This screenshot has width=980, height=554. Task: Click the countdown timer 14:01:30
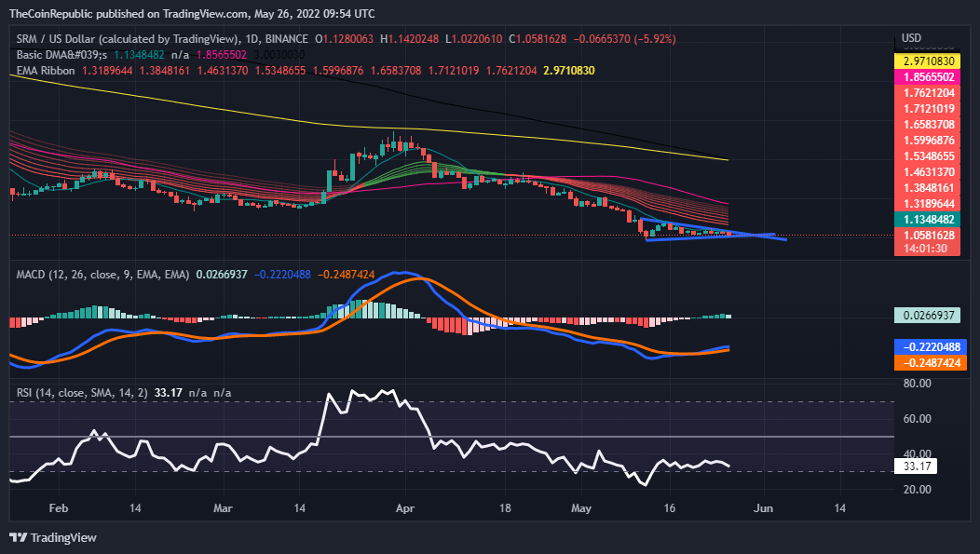(928, 249)
